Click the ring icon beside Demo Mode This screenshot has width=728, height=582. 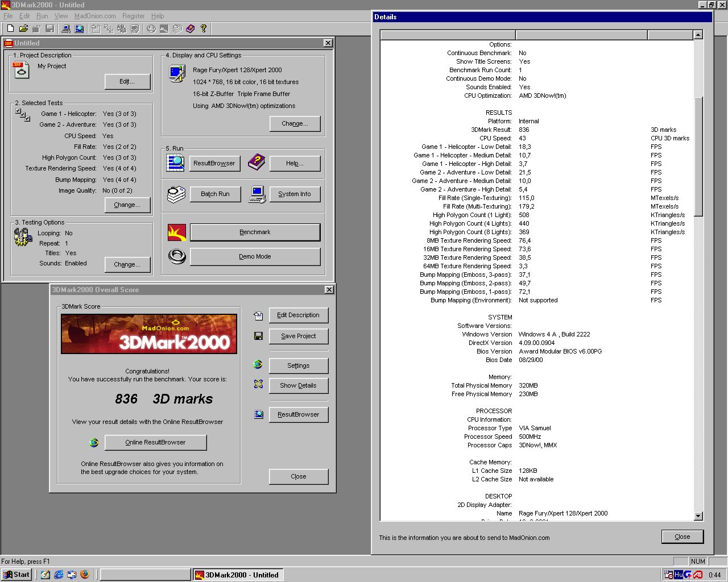pyautogui.click(x=177, y=256)
